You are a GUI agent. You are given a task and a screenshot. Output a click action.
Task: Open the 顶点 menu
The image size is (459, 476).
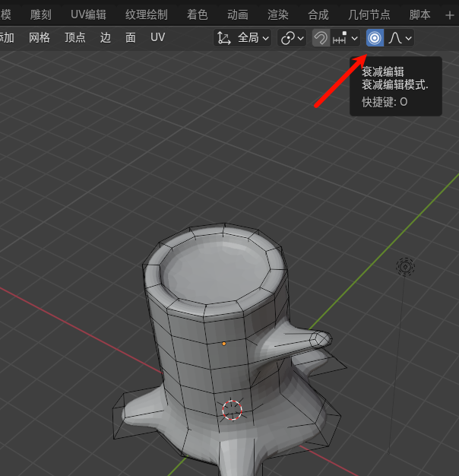pos(75,38)
